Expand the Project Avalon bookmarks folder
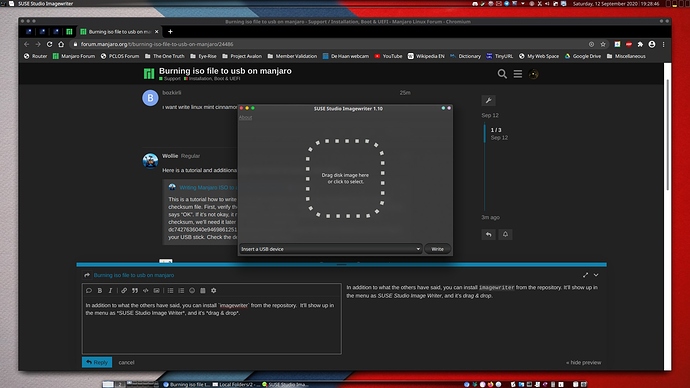This screenshot has width=690, height=388. (242, 56)
